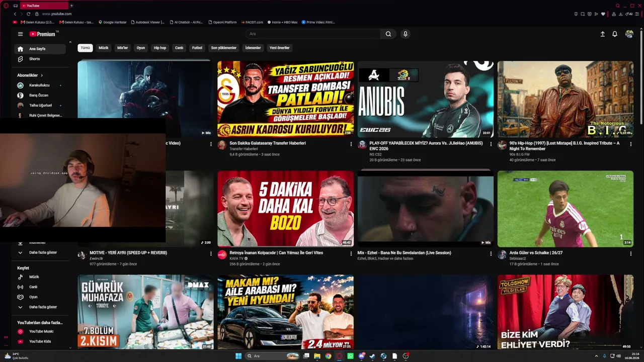Add page to bookmarks heart
The image size is (644, 362).
click(603, 14)
